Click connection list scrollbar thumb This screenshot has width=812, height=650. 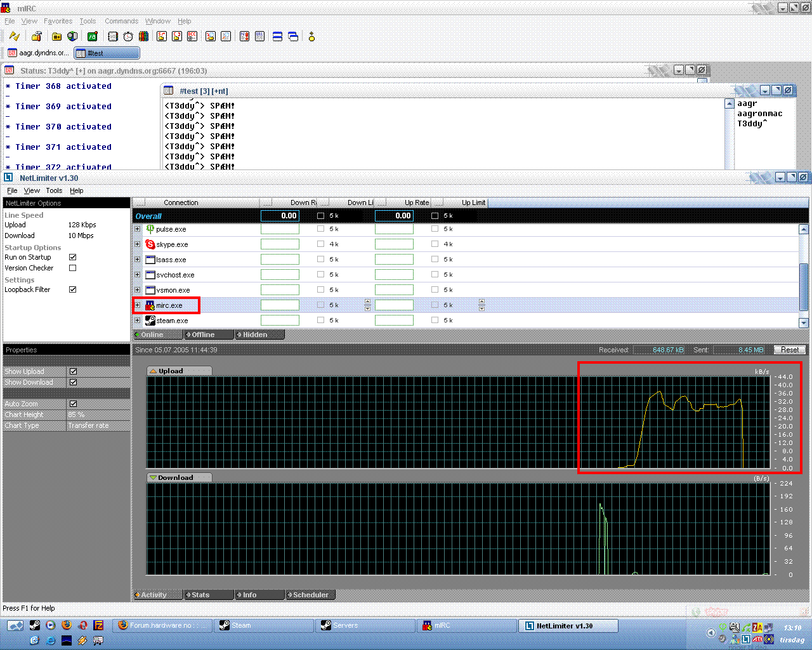click(804, 286)
